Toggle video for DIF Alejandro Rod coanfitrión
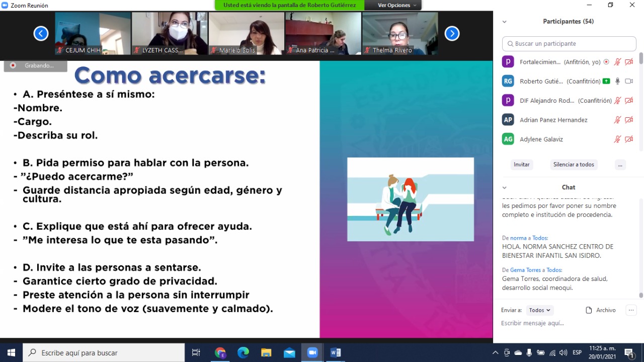This screenshot has width=644, height=362. [628, 101]
